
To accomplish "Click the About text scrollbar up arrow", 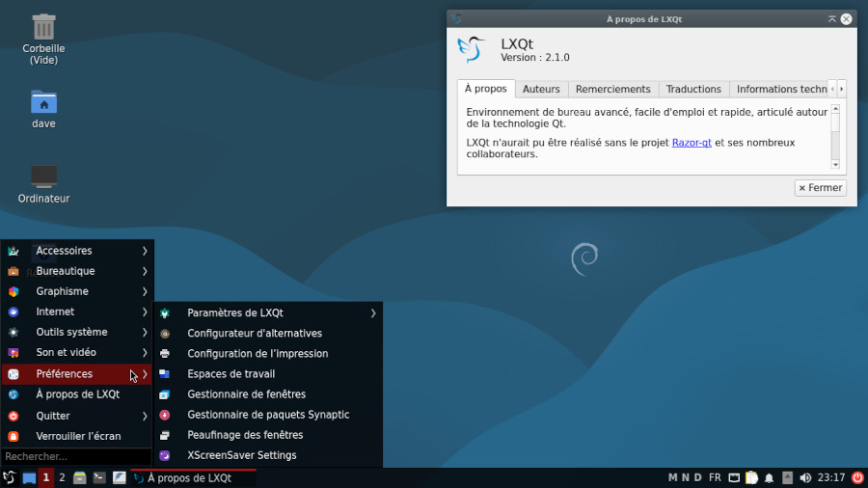I will pyautogui.click(x=835, y=109).
